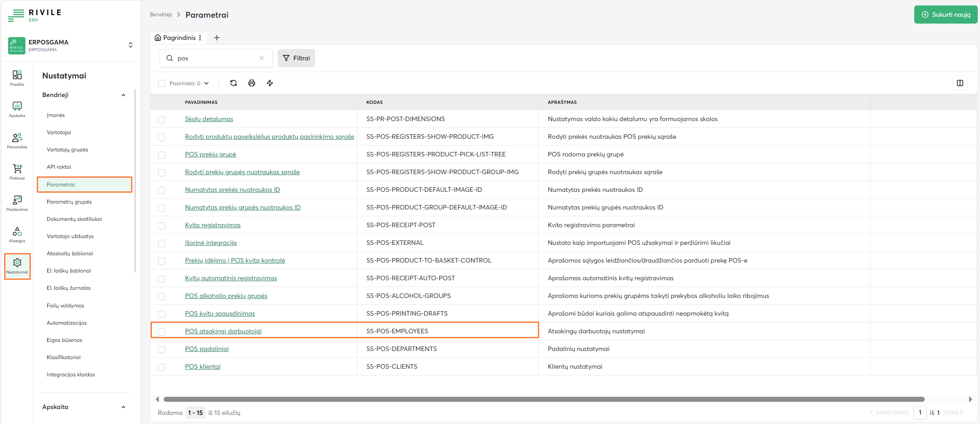Screen dimensions: 980x424
Task: Go to Personalas module in sidebar
Action: tap(17, 141)
